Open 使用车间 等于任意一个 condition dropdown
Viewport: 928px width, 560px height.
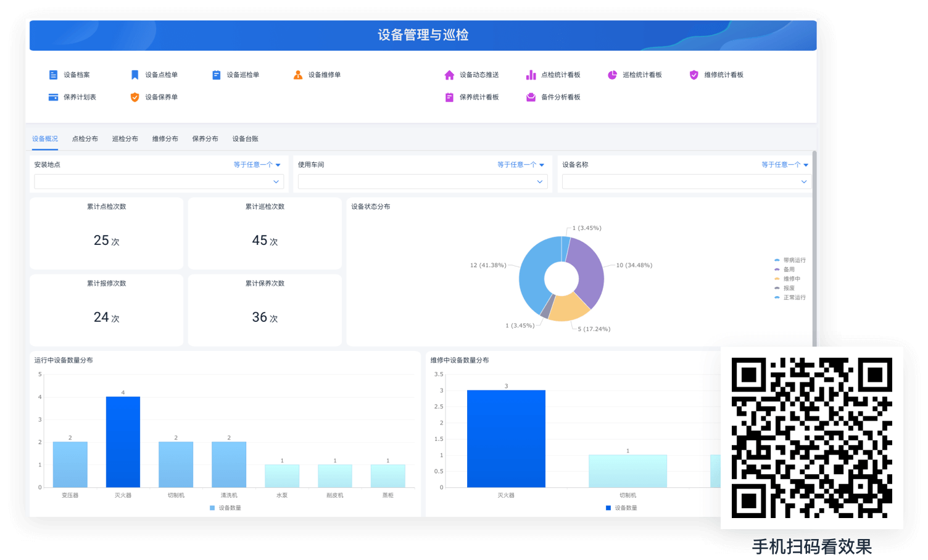(521, 165)
